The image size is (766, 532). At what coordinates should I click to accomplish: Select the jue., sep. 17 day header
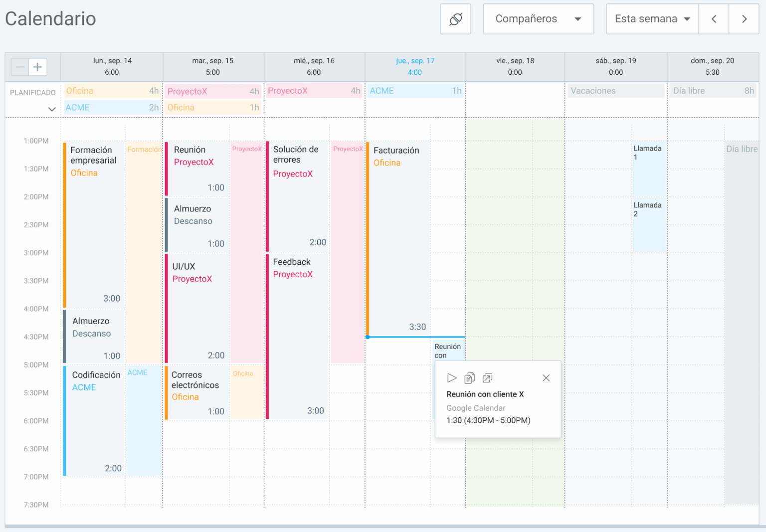point(414,66)
